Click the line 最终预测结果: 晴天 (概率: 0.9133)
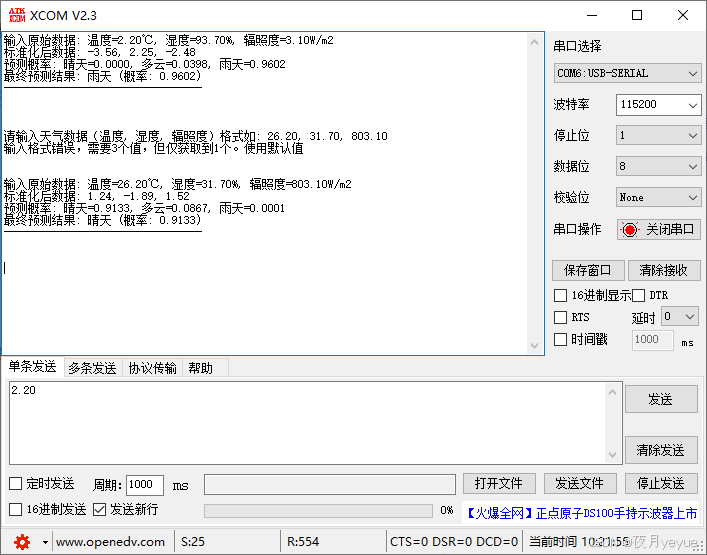The height and width of the screenshot is (555, 707). pos(102,220)
